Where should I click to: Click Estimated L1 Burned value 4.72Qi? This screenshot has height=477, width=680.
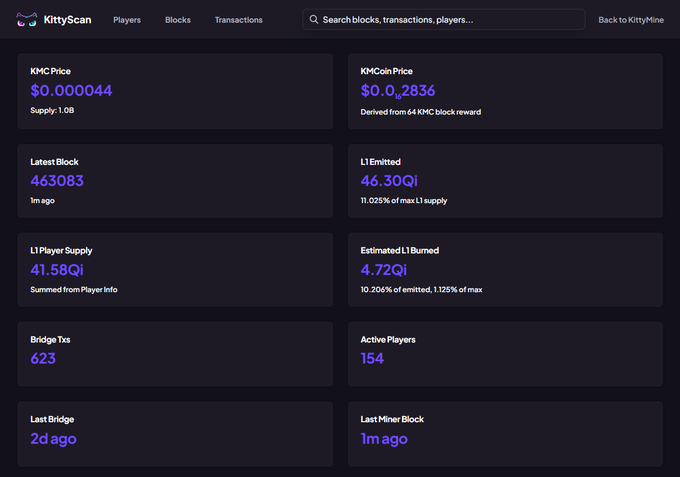tap(383, 270)
